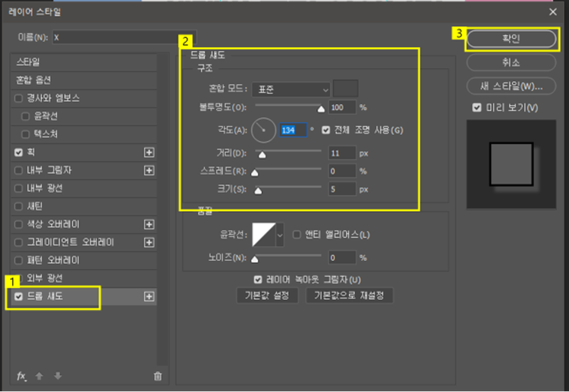Toggle 전체 조명 사용 checkbox

coord(326,130)
